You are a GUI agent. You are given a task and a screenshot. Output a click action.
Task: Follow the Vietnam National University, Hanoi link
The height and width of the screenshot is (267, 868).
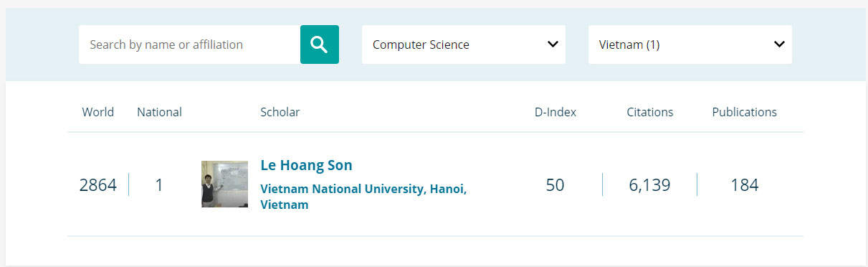coord(363,197)
